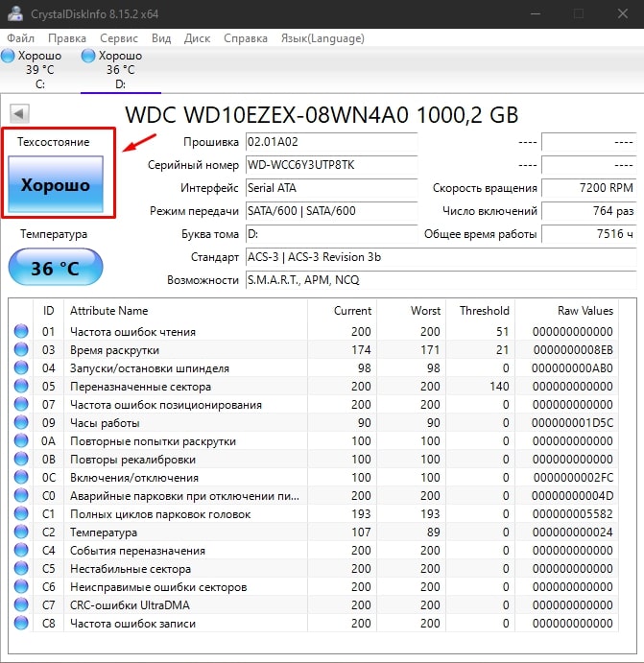This screenshot has height=663, width=644.
Task: Select row Запуски/остановки шпинделя
Action: (x=313, y=367)
